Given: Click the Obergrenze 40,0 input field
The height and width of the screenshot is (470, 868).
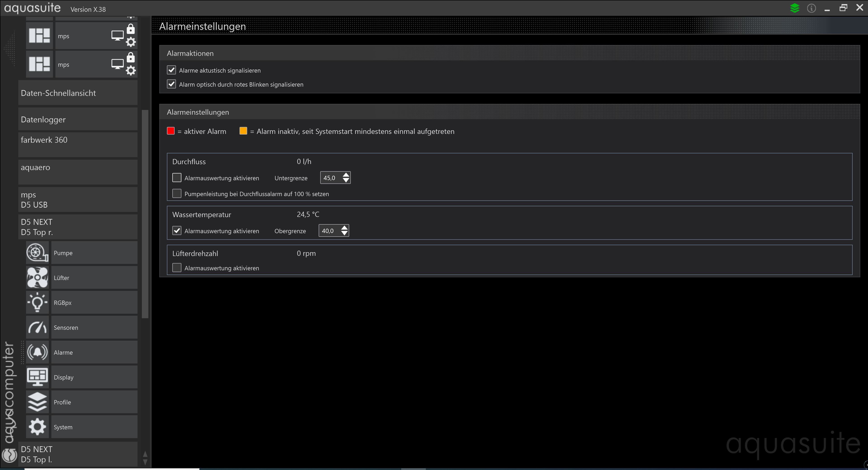Looking at the screenshot, I should [x=330, y=230].
